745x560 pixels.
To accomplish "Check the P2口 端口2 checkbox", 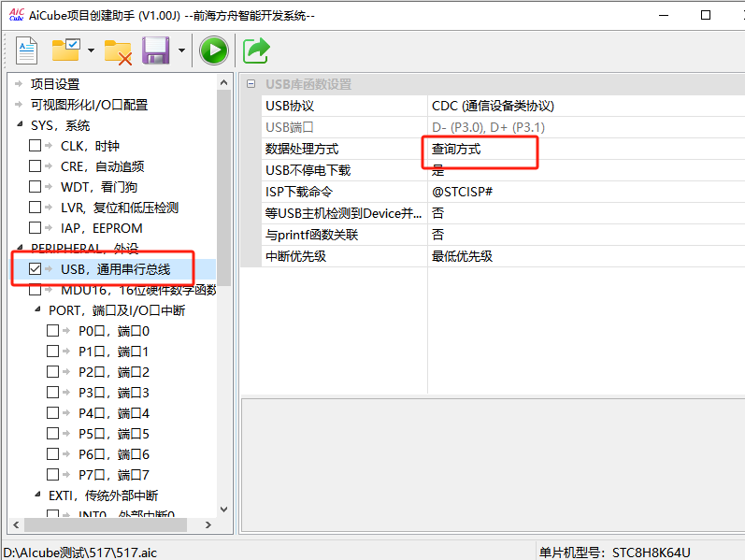I will [52, 372].
